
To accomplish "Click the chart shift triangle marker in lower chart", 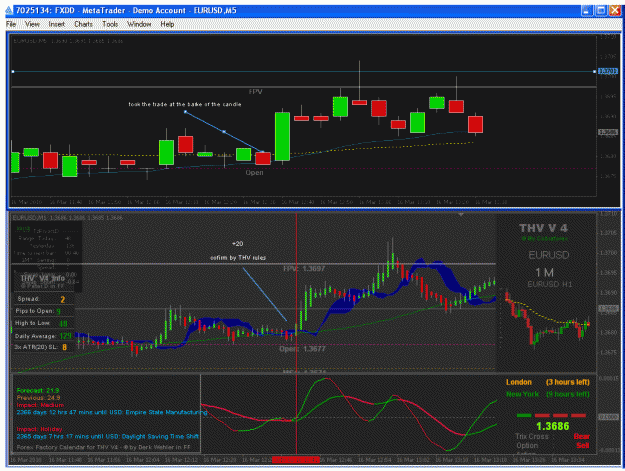I will point(461,215).
